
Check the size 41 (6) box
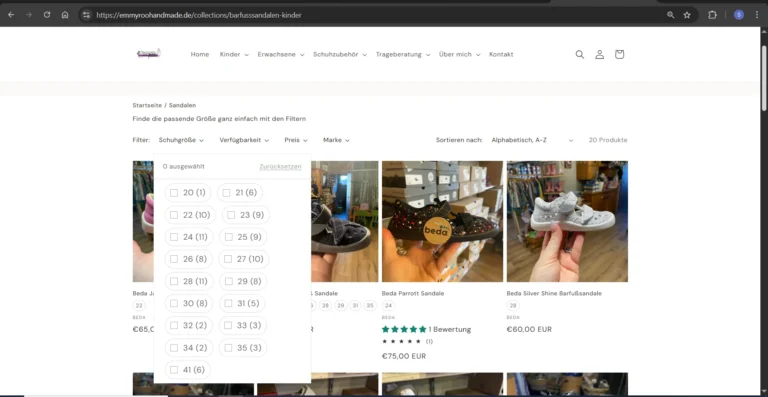tap(174, 370)
